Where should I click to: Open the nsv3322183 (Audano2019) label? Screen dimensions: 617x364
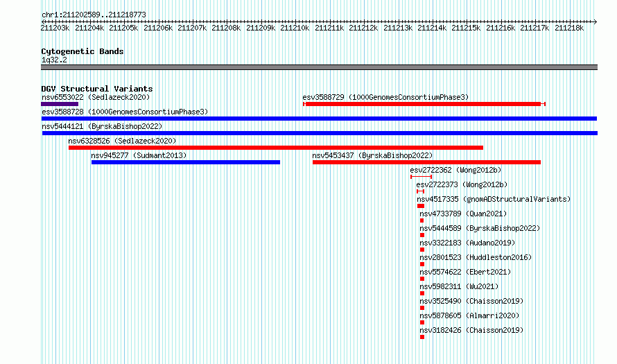(x=467, y=243)
